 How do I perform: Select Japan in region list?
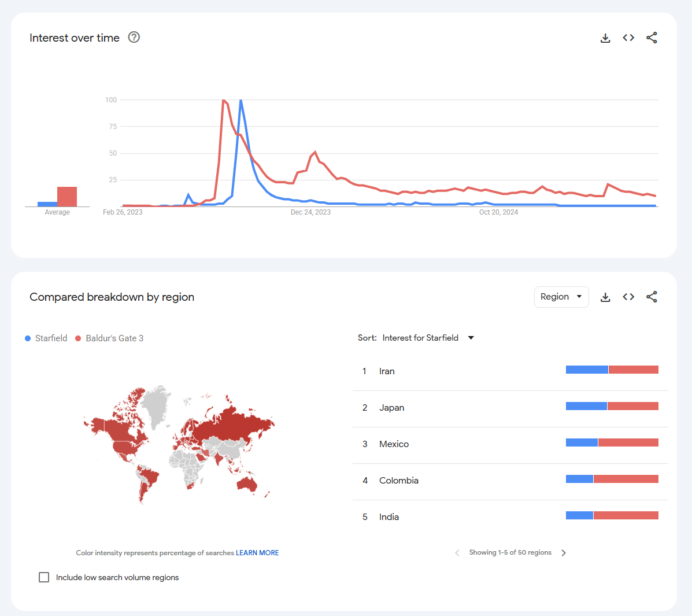[510, 408]
